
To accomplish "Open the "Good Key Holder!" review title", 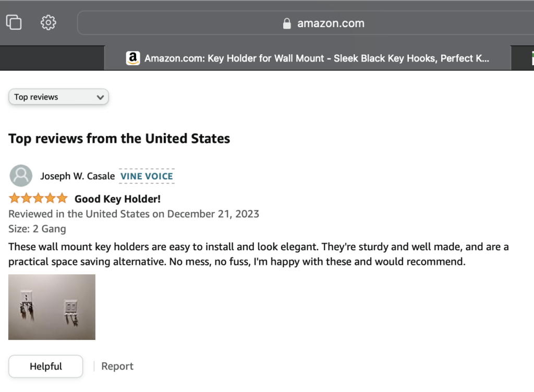I will [x=117, y=199].
